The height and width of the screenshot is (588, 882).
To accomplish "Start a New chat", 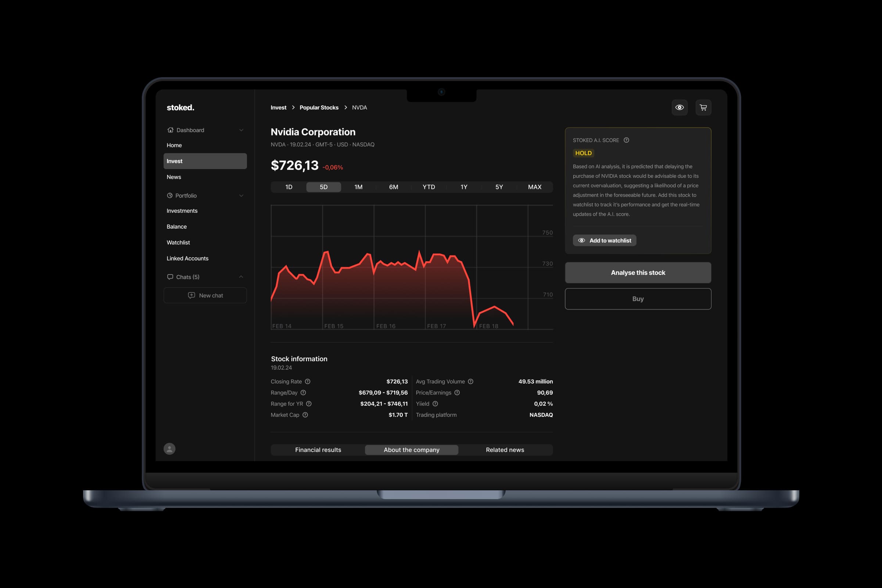I will click(x=205, y=295).
